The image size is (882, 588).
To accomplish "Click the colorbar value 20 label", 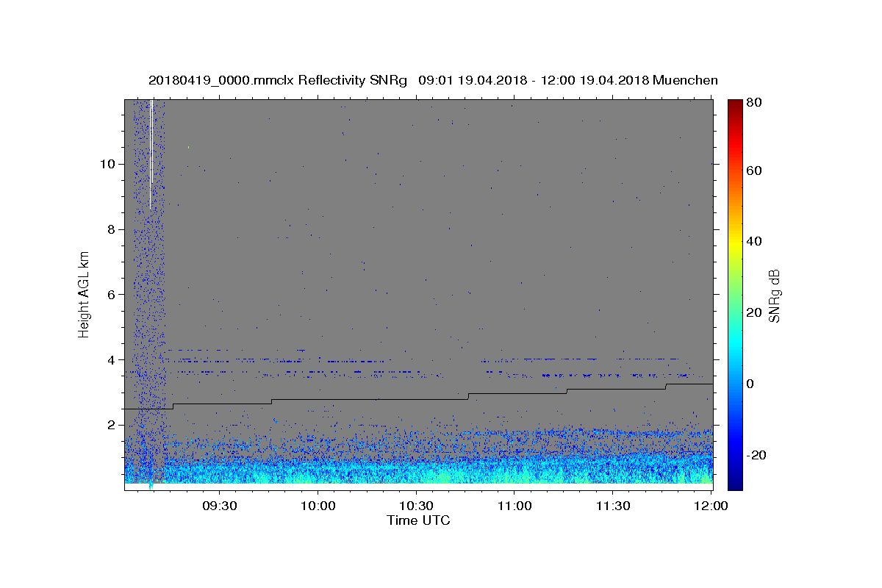I will tap(753, 312).
